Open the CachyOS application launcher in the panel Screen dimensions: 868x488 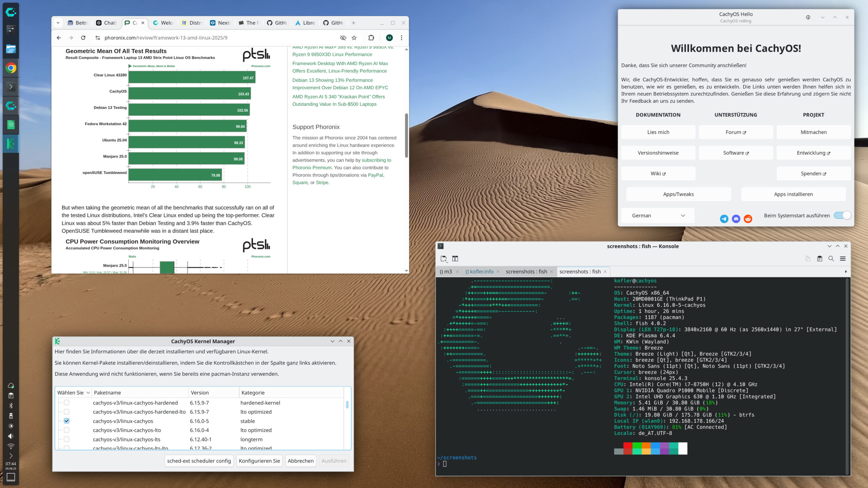coord(11,12)
